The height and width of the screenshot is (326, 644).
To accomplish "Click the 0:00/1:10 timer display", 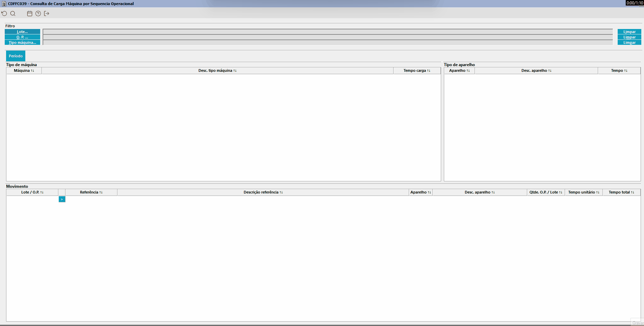I will (635, 3).
